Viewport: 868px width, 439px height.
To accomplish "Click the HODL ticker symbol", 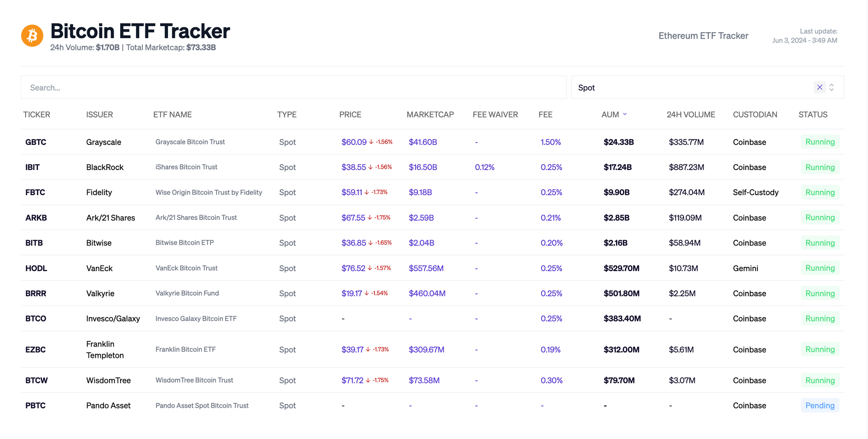I will 36,268.
